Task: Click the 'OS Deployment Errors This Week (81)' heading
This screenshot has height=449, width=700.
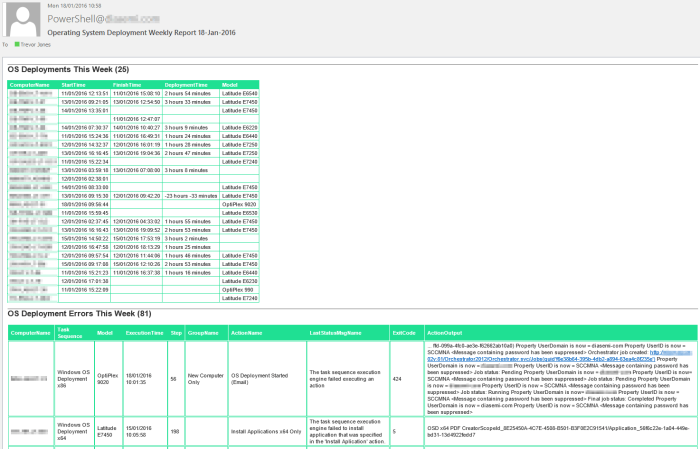Action: (x=79, y=313)
